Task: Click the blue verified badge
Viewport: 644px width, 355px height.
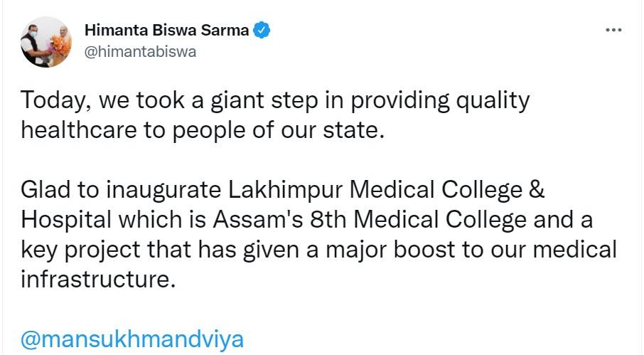Action: coord(262,31)
